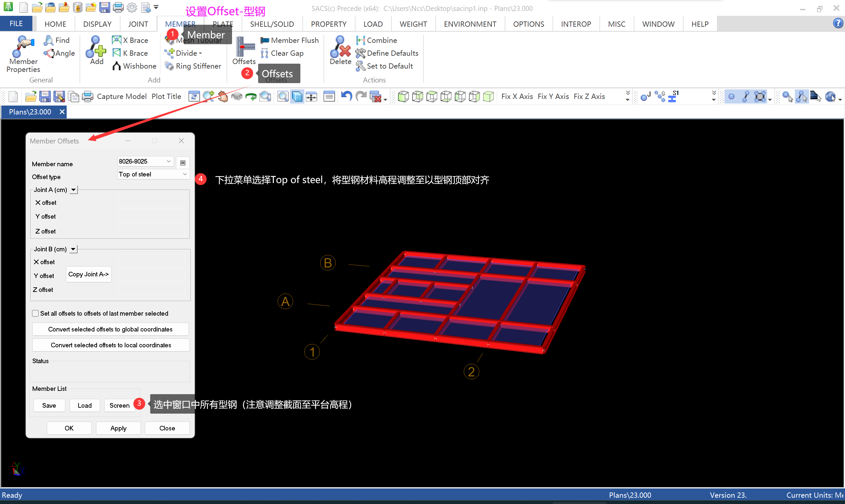The image size is (845, 504).
Task: Enable set all offsets to last member
Action: 35,313
